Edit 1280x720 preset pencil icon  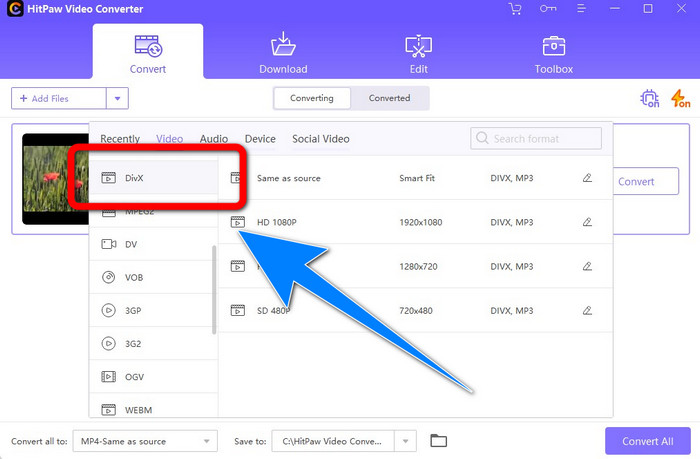pos(587,266)
